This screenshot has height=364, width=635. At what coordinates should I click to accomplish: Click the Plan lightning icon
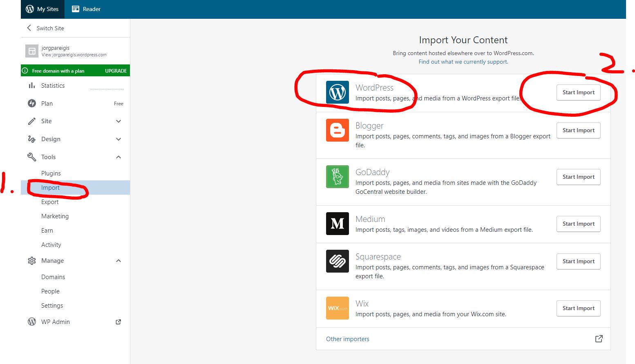click(32, 103)
